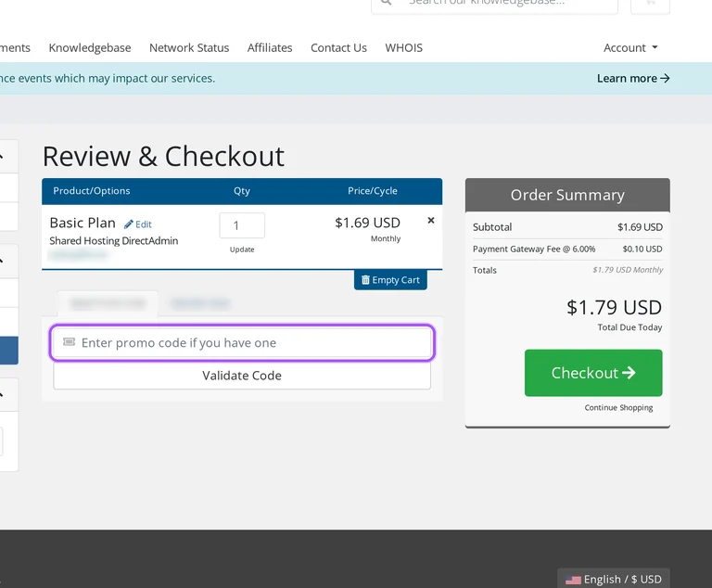Open the WHOIS lookup link
Viewport: 712px width, 588px height.
403,47
